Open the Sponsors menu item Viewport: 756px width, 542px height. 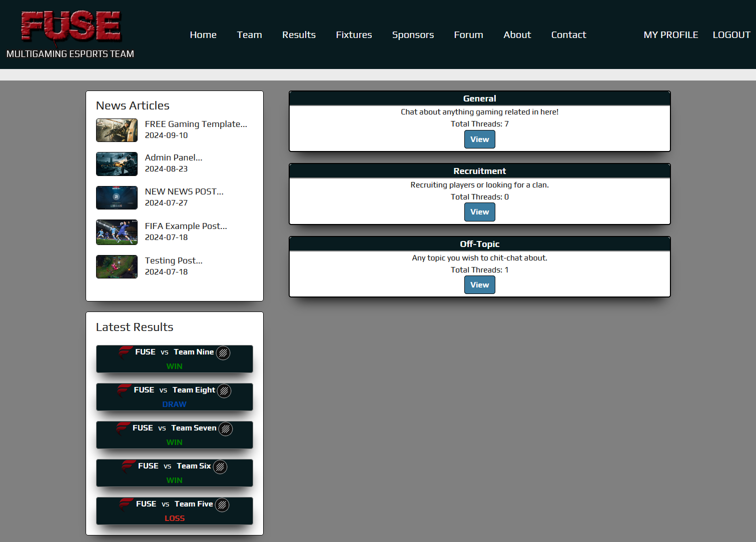(x=413, y=35)
